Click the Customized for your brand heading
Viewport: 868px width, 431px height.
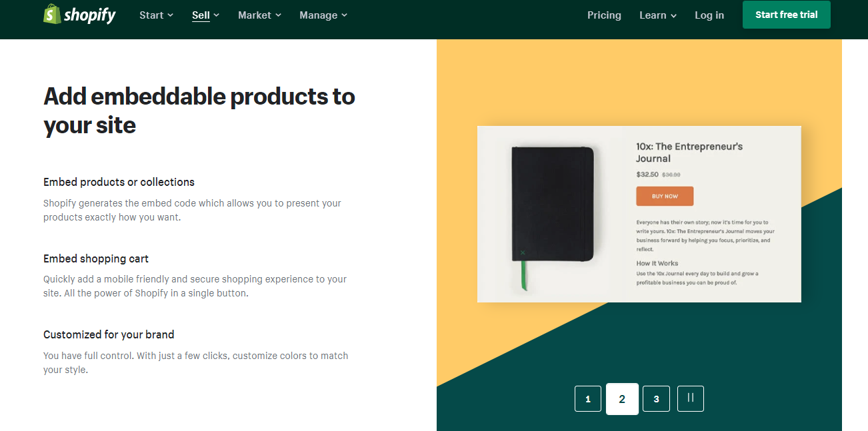109,334
